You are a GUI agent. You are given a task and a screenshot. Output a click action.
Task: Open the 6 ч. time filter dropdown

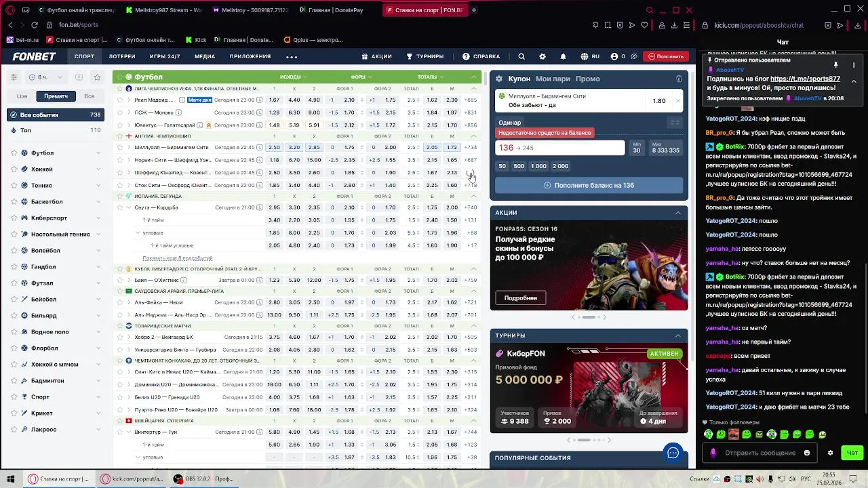tap(46, 77)
